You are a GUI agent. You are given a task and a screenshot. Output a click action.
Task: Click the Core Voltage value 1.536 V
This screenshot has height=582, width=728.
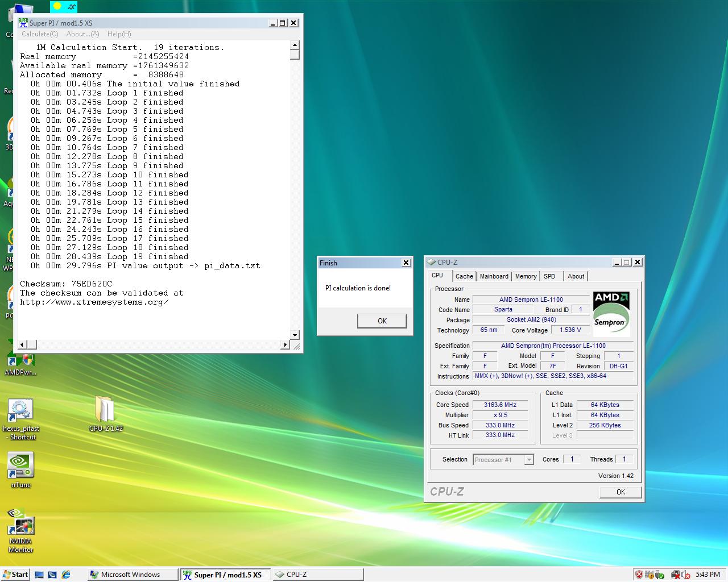pyautogui.click(x=570, y=330)
